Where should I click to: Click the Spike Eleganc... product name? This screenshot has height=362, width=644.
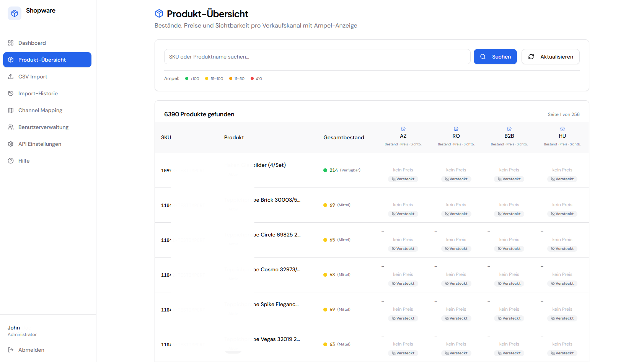276,304
